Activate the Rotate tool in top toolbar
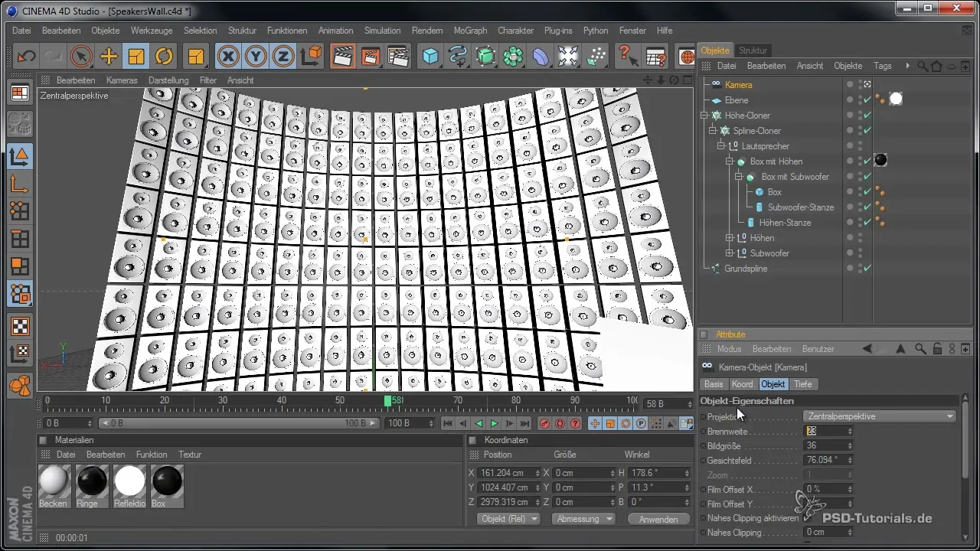Screen dimensions: 980x551 [x=164, y=57]
